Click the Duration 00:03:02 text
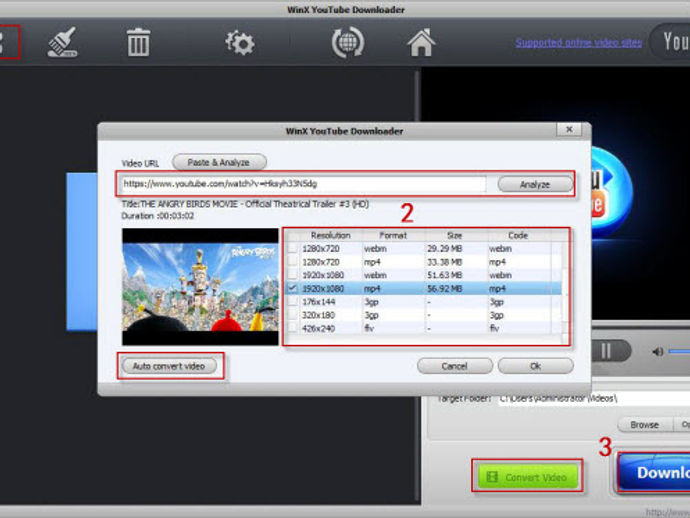The height and width of the screenshot is (518, 690). [x=158, y=216]
